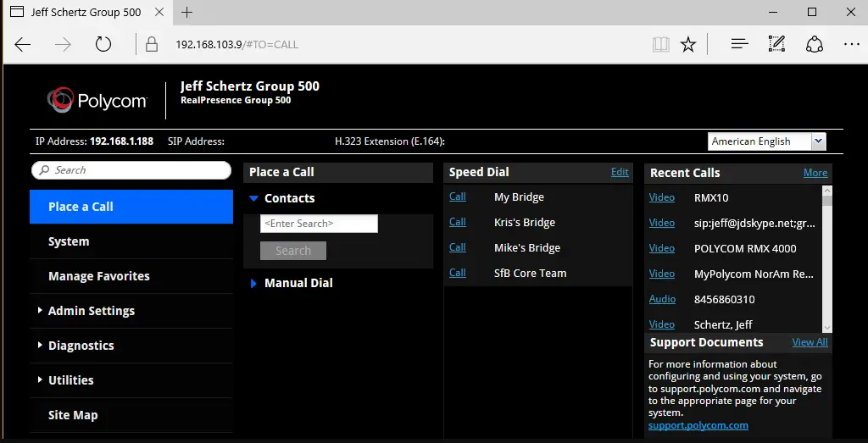Image resolution: width=868 pixels, height=443 pixels.
Task: Minimize the browser window
Action: coord(773,12)
